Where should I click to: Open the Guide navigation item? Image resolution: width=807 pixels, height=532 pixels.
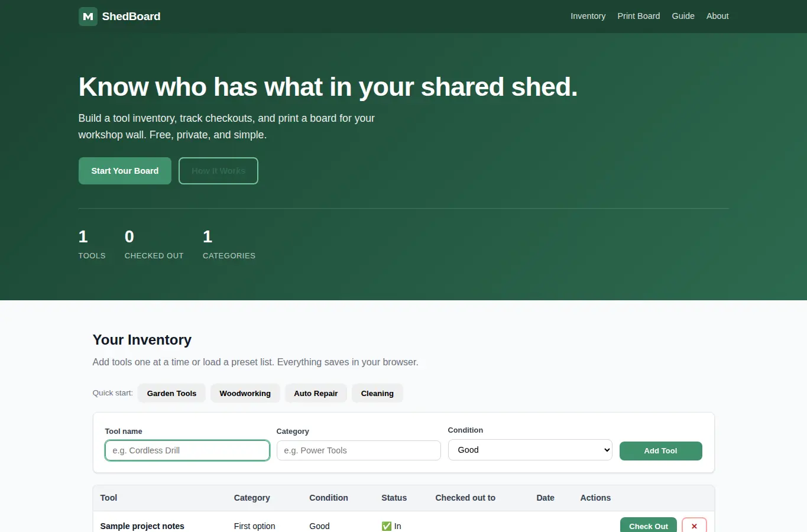683,16
